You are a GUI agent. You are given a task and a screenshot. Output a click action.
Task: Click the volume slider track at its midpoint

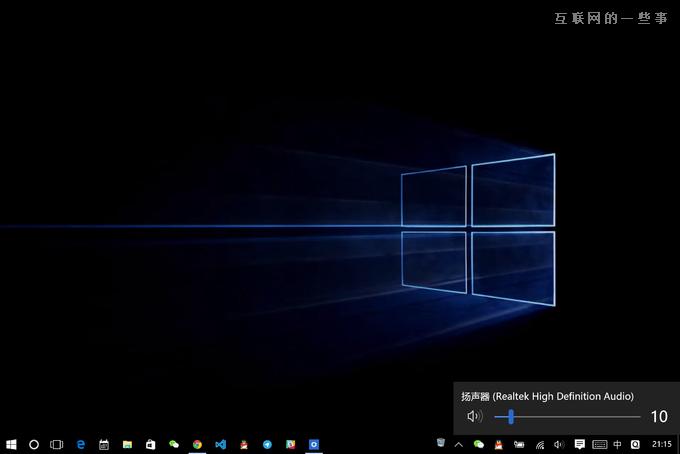tap(567, 417)
